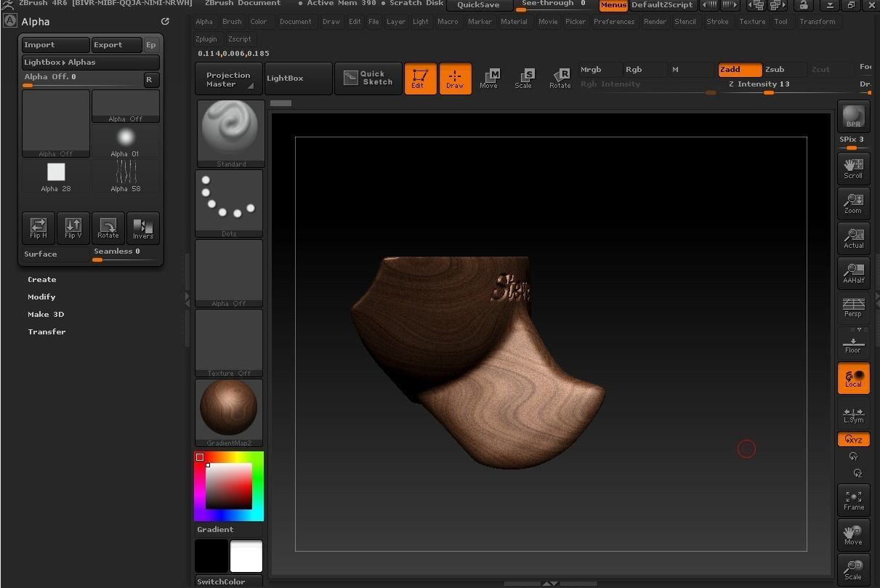Open the current Alpha Off selector
The width and height of the screenshot is (880, 588).
(x=229, y=273)
